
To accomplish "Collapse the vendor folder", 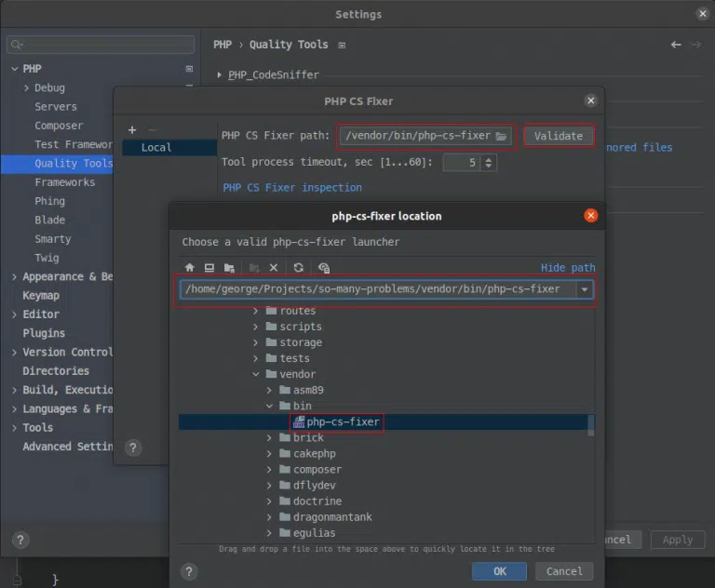I will [x=256, y=374].
